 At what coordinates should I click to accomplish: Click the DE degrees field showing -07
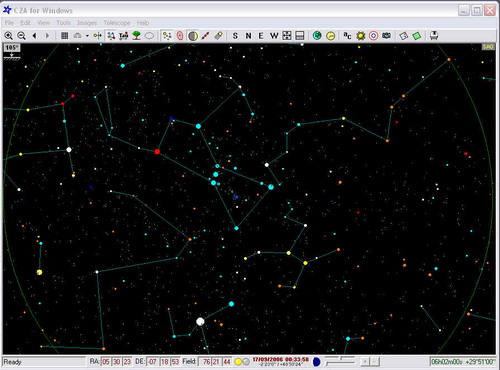click(x=152, y=362)
